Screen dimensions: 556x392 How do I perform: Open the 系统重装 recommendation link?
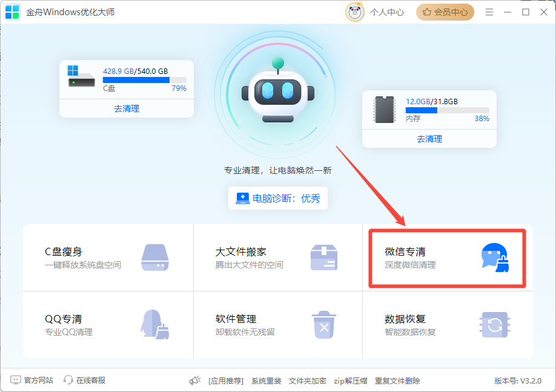[266, 381]
